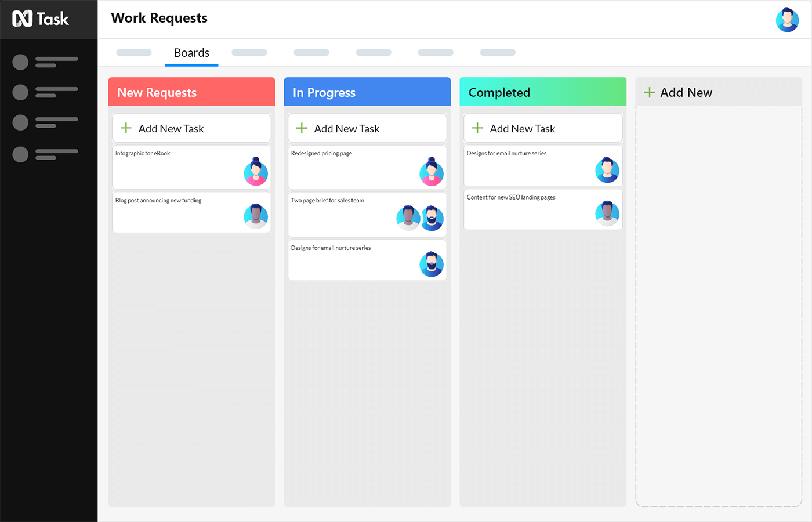Open the user profile avatar in header

coord(786,20)
